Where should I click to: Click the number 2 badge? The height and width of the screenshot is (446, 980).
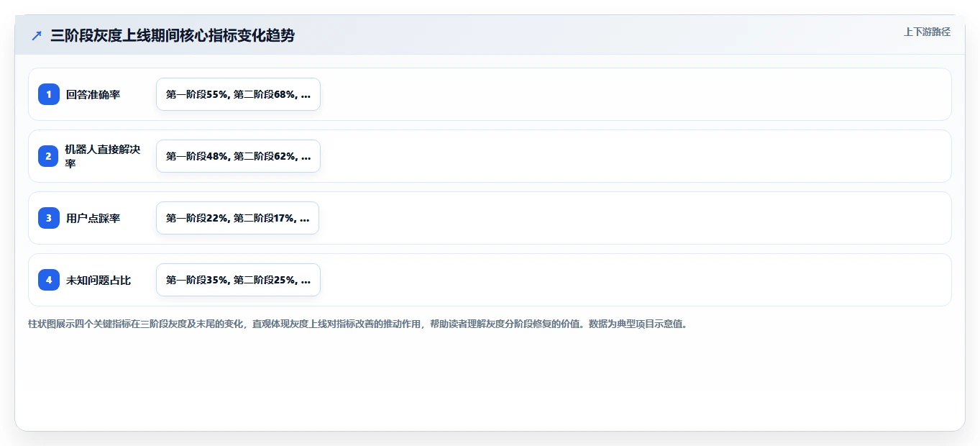49,156
